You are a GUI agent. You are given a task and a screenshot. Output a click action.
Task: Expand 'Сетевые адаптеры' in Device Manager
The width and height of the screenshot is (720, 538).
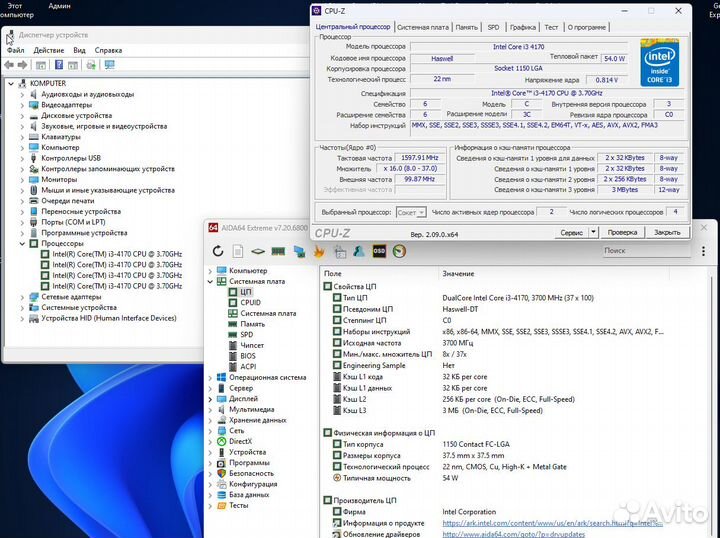(22, 297)
